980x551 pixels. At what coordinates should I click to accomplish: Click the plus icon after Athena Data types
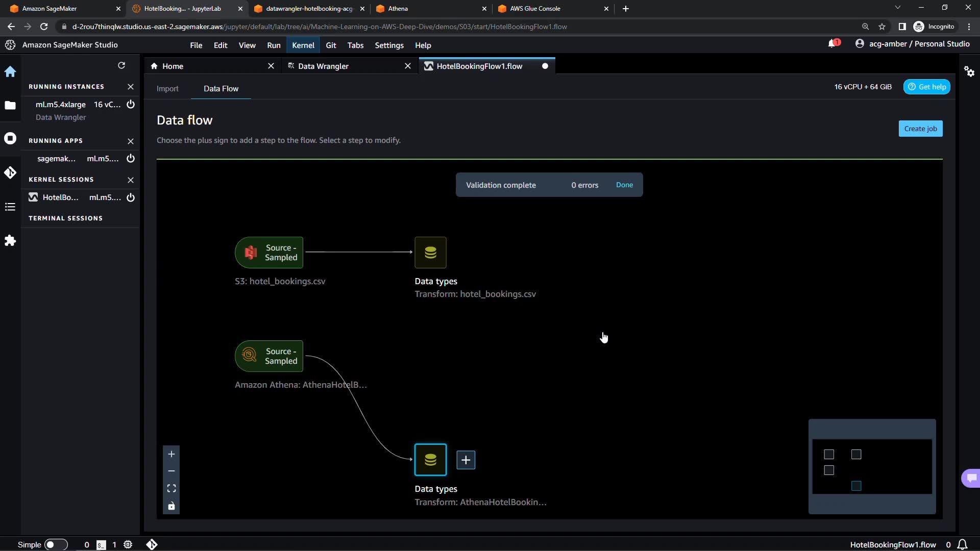465,460
